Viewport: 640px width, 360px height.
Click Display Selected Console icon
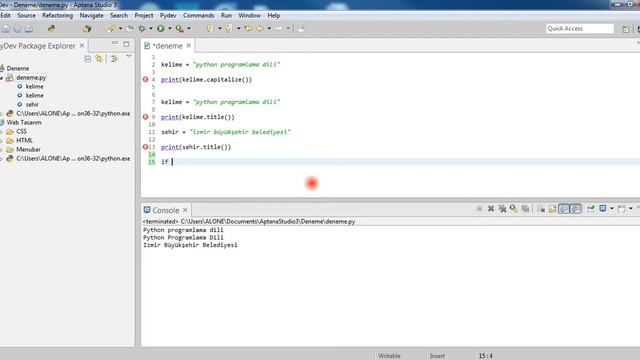603,209
